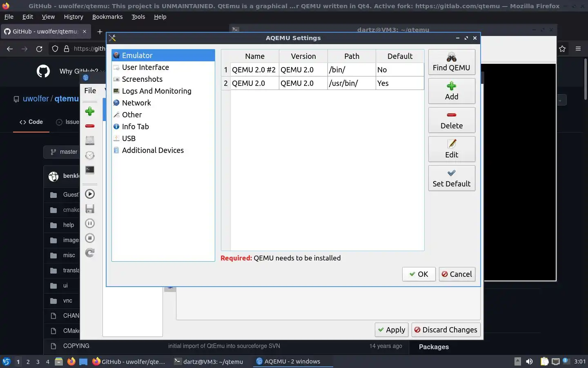588x368 pixels.
Task: Open Screenshots settings category
Action: point(163,79)
